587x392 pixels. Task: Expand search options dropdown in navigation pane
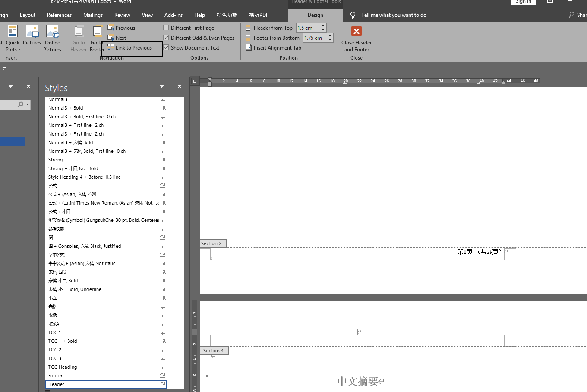[x=28, y=104]
